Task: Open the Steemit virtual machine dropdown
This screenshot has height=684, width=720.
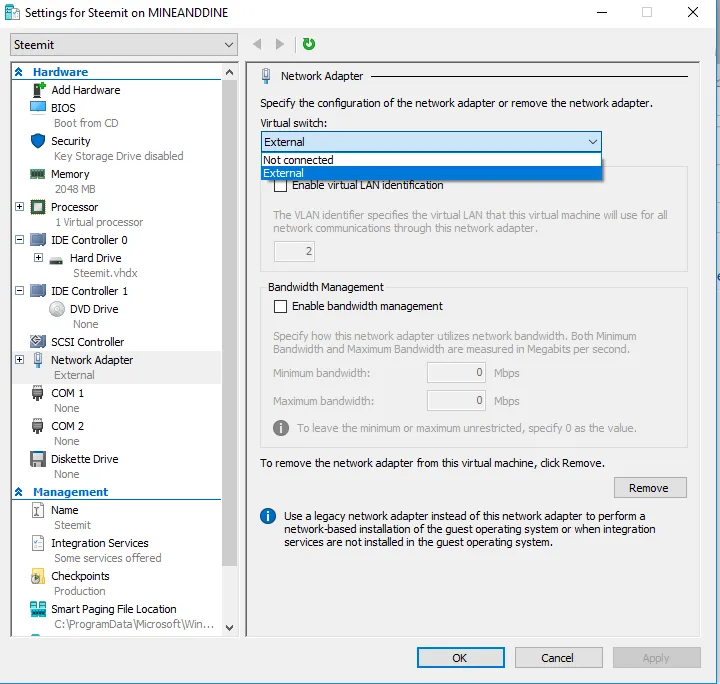Action: 124,45
